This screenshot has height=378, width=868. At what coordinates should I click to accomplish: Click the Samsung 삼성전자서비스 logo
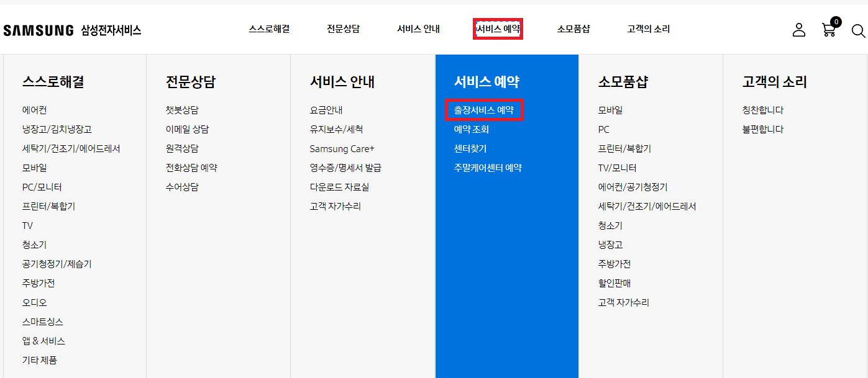(x=72, y=30)
